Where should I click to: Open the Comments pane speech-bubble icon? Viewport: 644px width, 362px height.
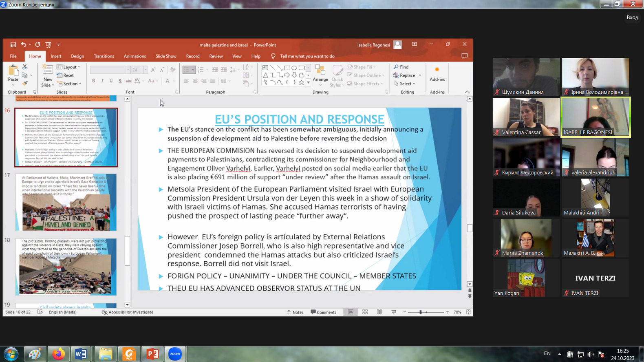(464, 56)
